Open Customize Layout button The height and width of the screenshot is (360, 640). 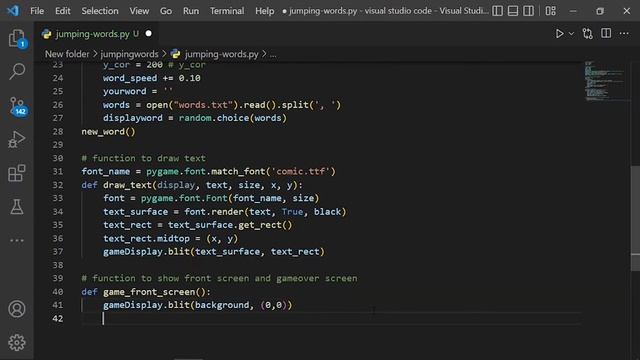pyautogui.click(x=551, y=11)
